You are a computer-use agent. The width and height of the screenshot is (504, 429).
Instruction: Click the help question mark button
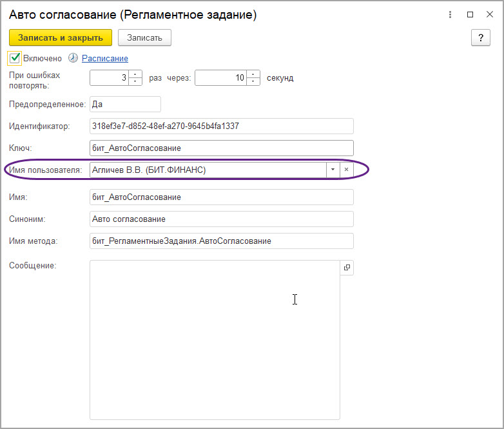[x=481, y=38]
